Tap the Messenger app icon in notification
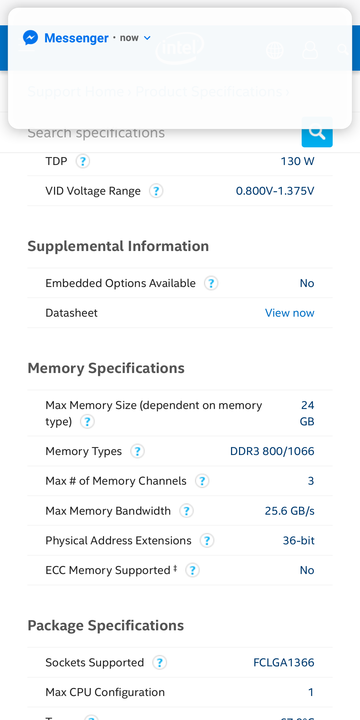The width and height of the screenshot is (360, 720). (30, 38)
